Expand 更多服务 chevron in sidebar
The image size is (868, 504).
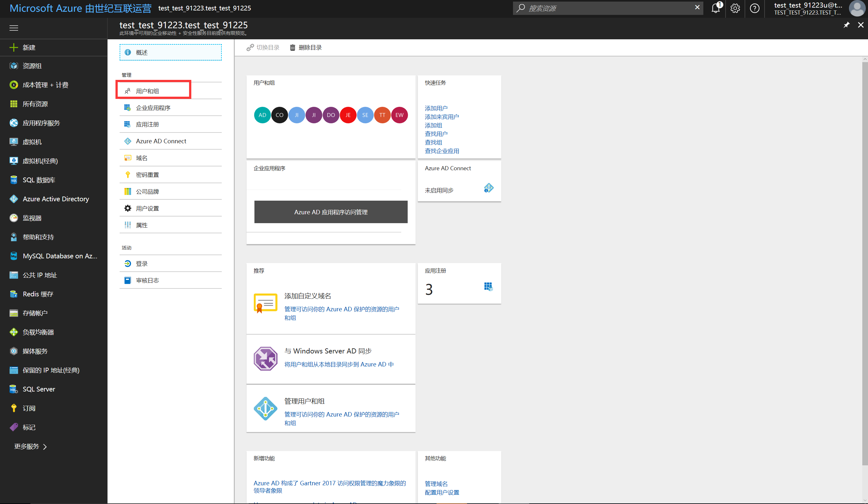coord(45,447)
